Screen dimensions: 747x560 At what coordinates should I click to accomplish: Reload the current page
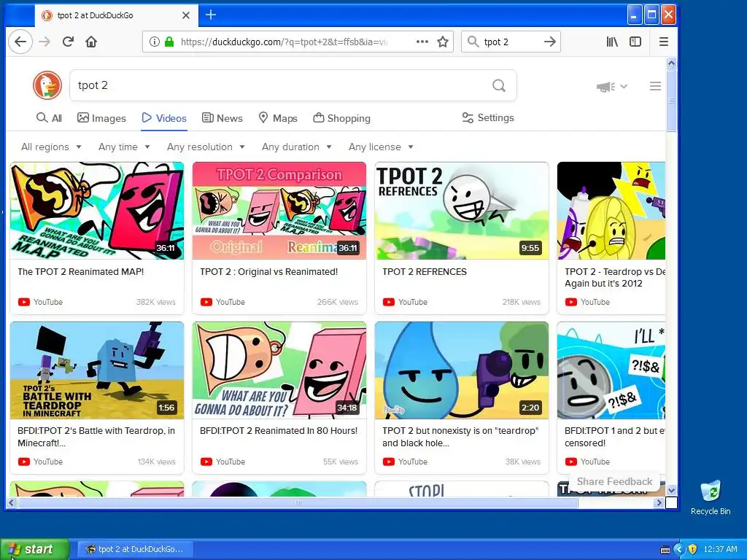68,42
